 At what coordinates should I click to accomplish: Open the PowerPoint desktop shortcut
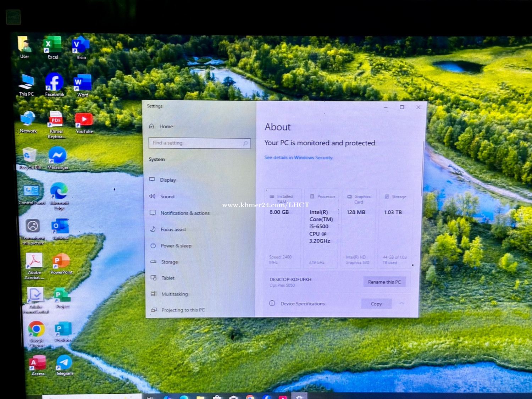coord(61,262)
